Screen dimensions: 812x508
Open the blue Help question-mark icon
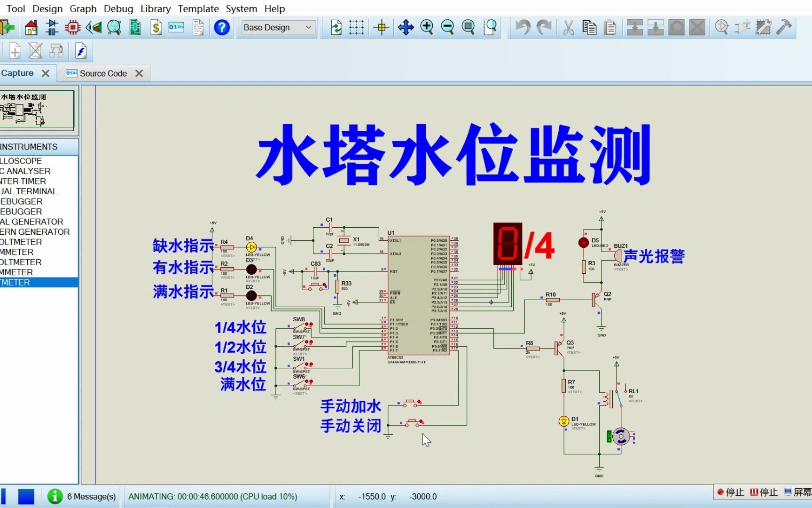pos(222,27)
